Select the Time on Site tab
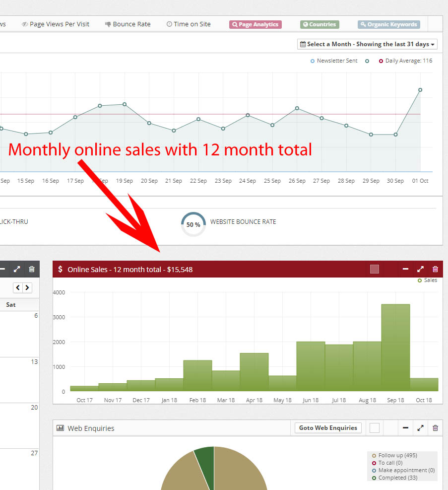The image size is (448, 490). (189, 24)
